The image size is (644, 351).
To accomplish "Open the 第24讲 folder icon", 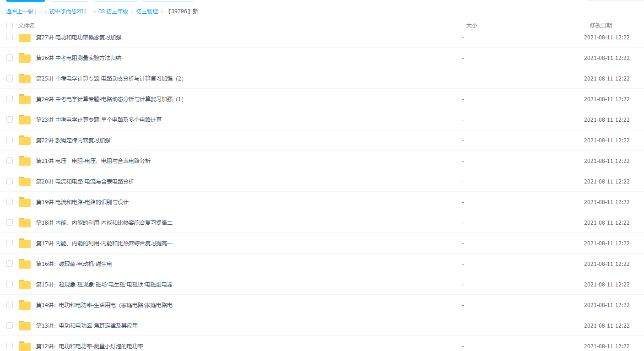I will click(x=24, y=99).
